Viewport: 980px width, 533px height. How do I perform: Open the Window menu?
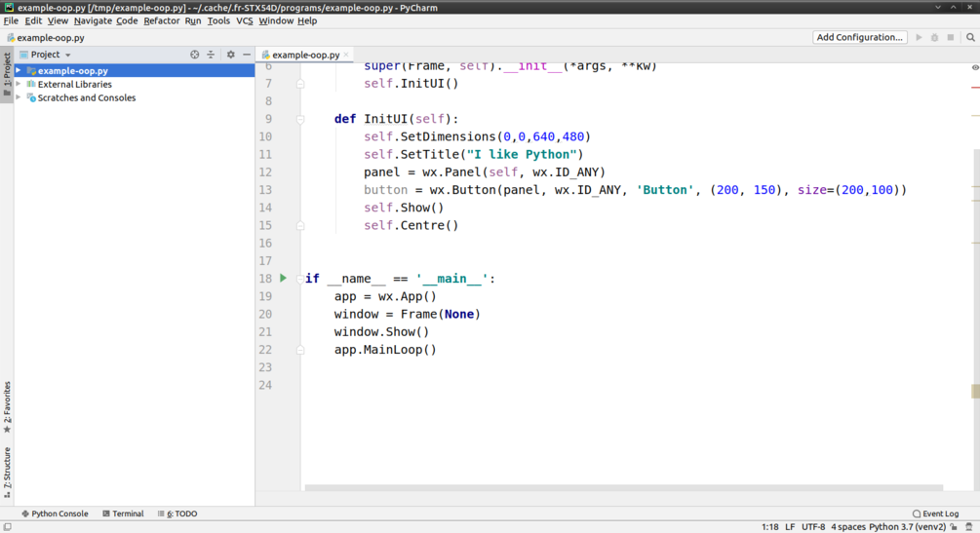point(276,20)
